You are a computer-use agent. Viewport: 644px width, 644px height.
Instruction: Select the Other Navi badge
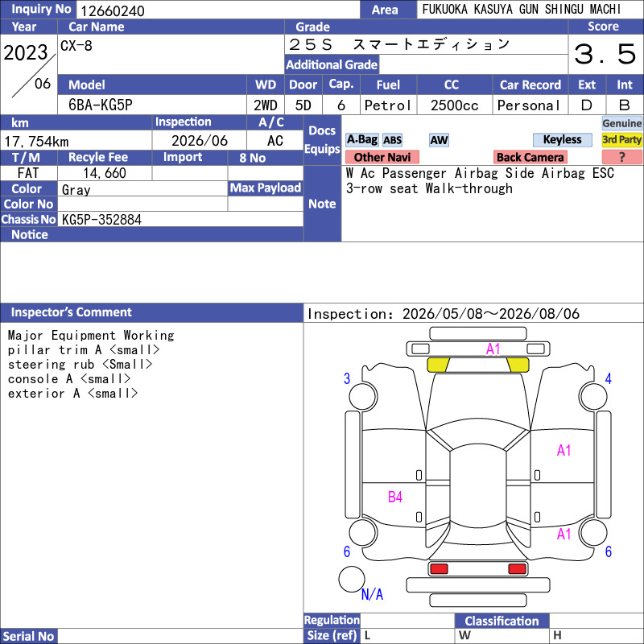(x=382, y=157)
